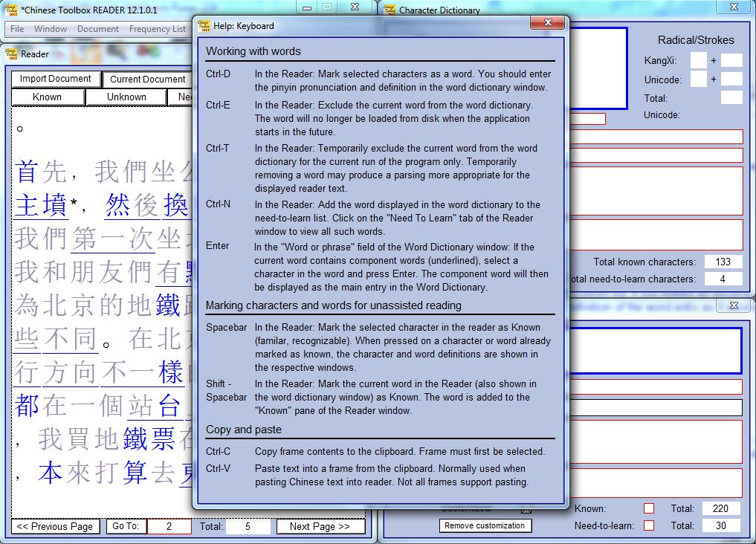Click the black-bordered field in the word dictionary window
This screenshot has height=544, width=756.
(x=656, y=408)
